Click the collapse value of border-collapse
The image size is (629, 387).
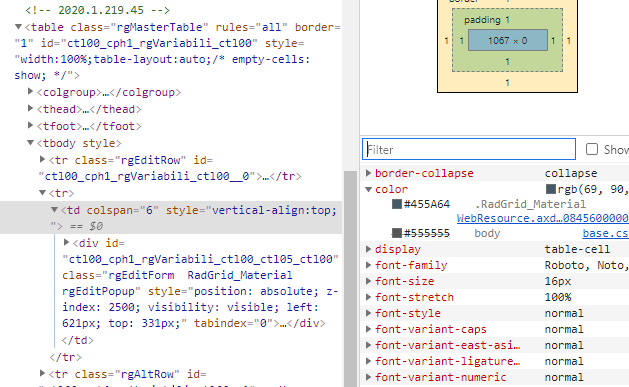[x=571, y=173]
